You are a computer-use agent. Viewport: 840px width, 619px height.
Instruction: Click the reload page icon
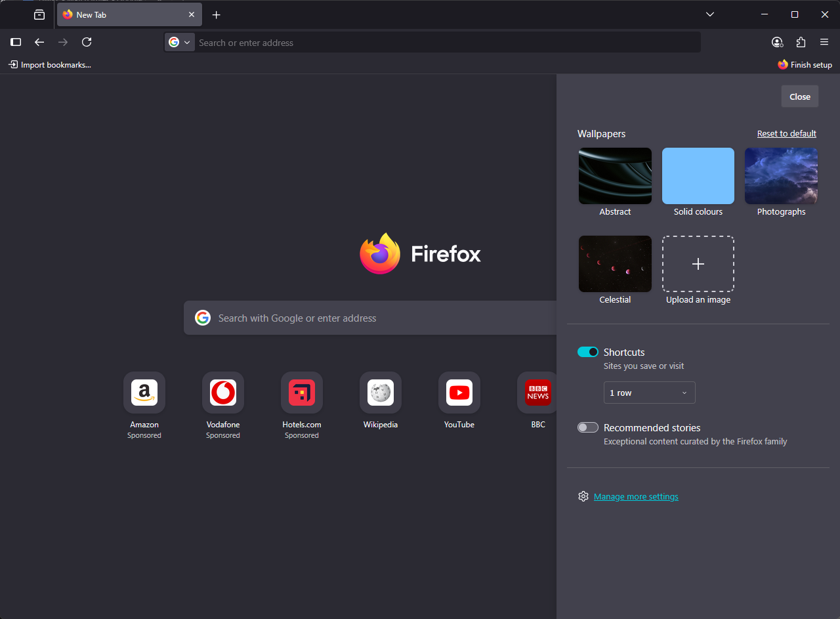pos(87,42)
